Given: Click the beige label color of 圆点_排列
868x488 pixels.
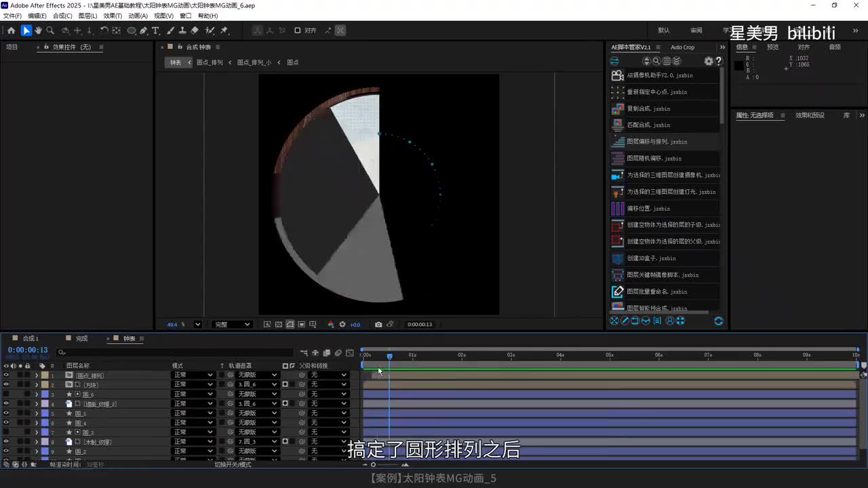Looking at the screenshot, I should pos(45,375).
